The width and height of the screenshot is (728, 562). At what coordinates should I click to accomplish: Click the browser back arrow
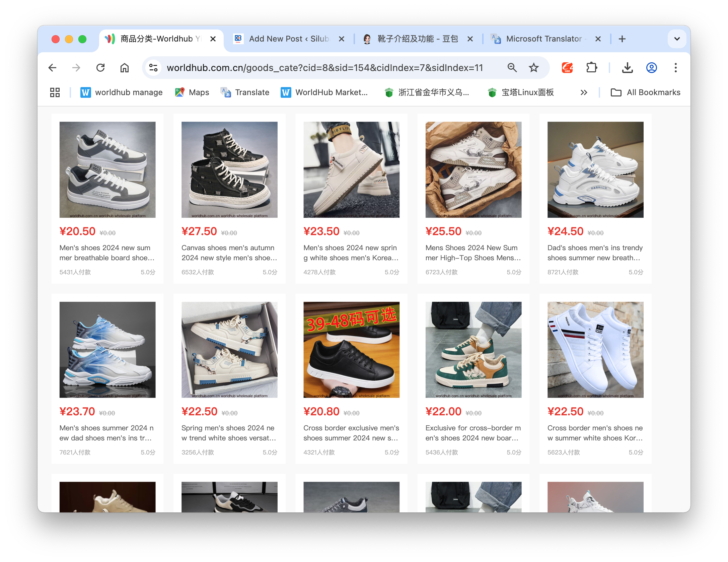point(53,68)
